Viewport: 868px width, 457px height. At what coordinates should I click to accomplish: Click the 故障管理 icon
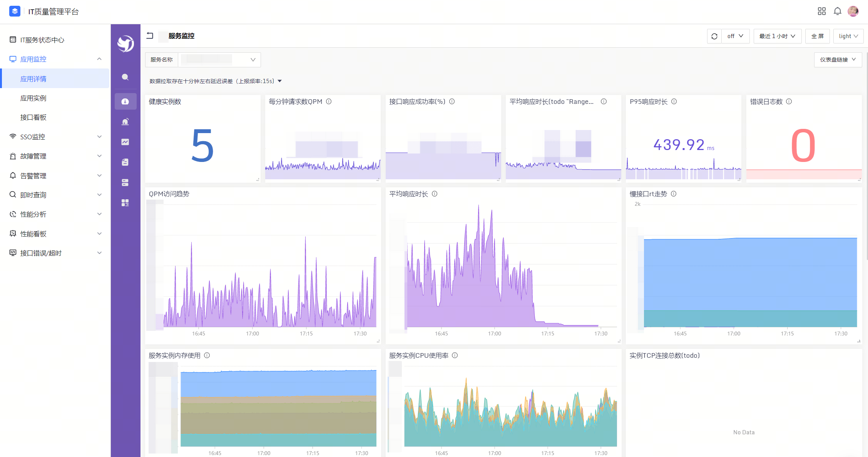tap(13, 156)
